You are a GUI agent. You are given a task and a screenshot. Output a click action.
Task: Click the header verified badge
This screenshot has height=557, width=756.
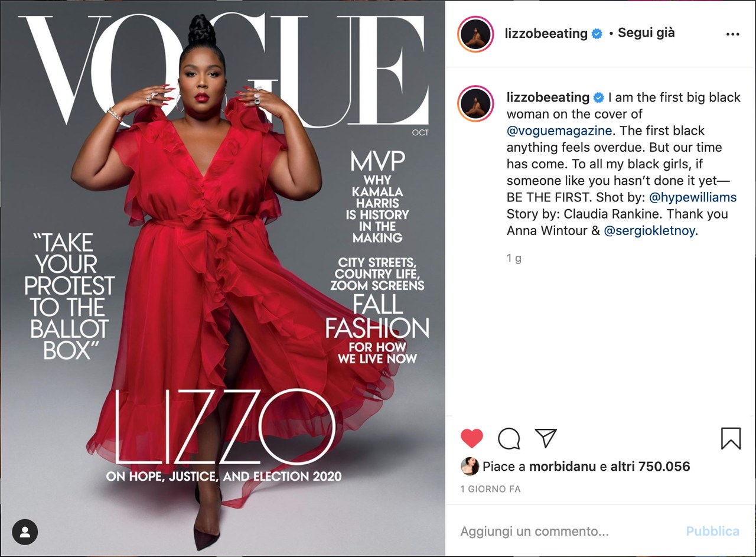coord(597,34)
